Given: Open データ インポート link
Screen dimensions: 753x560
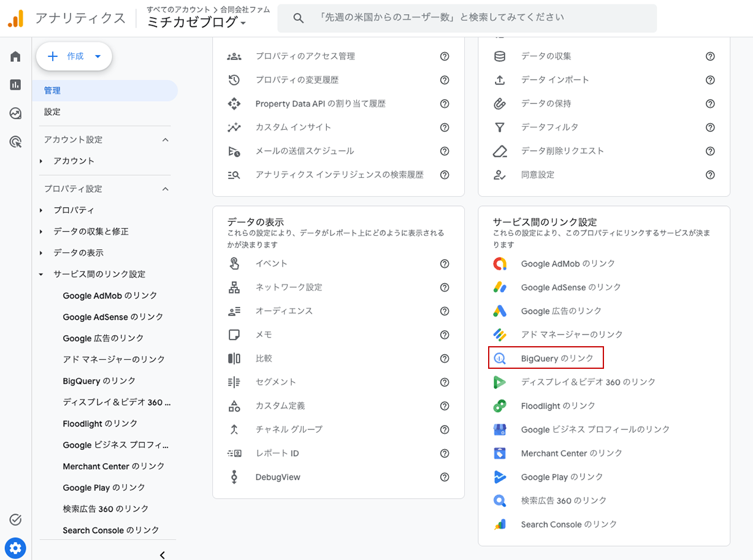Looking at the screenshot, I should 555,80.
